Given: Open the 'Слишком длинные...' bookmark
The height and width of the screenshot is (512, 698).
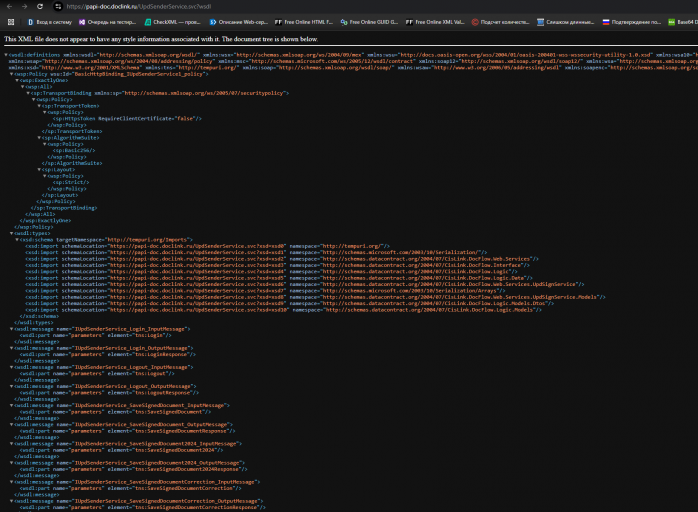Looking at the screenshot, I should click(566, 22).
